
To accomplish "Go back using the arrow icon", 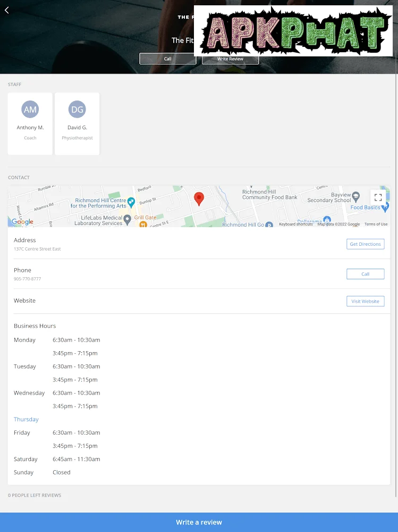I will pyautogui.click(x=7, y=10).
